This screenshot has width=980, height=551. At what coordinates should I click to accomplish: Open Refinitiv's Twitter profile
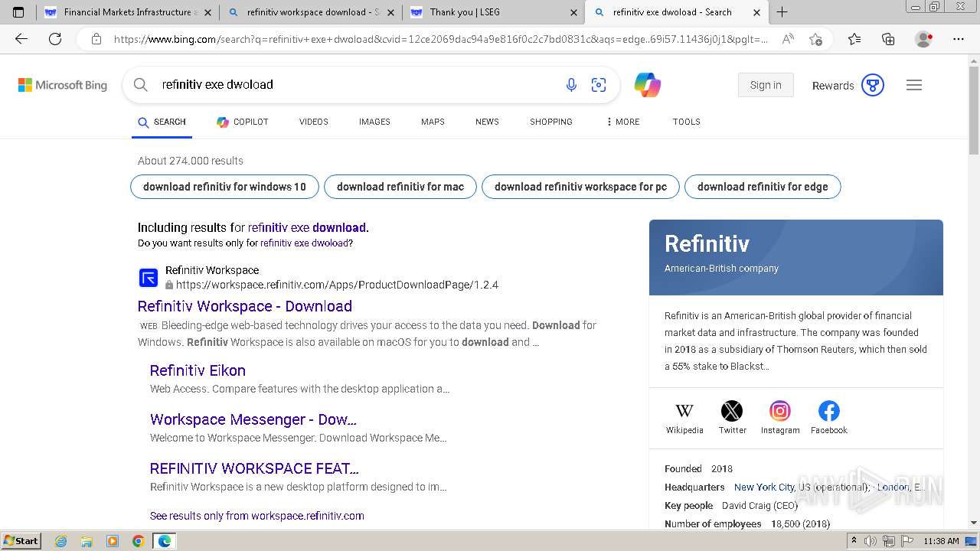click(x=732, y=418)
